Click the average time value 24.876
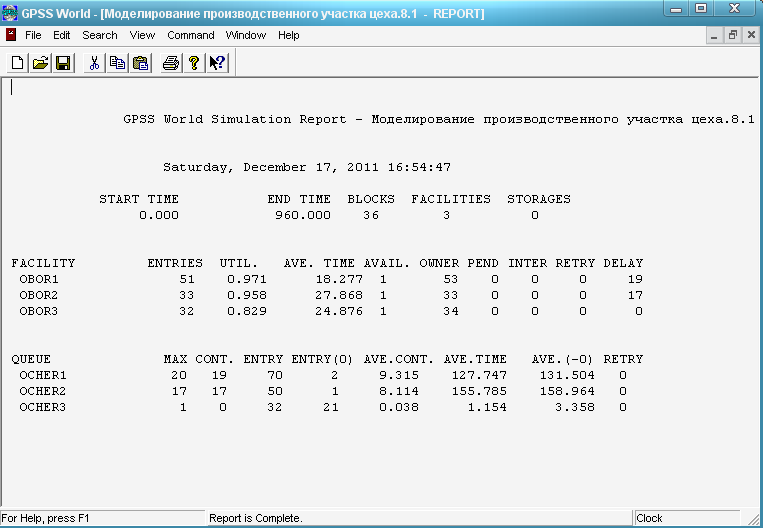 (x=339, y=311)
